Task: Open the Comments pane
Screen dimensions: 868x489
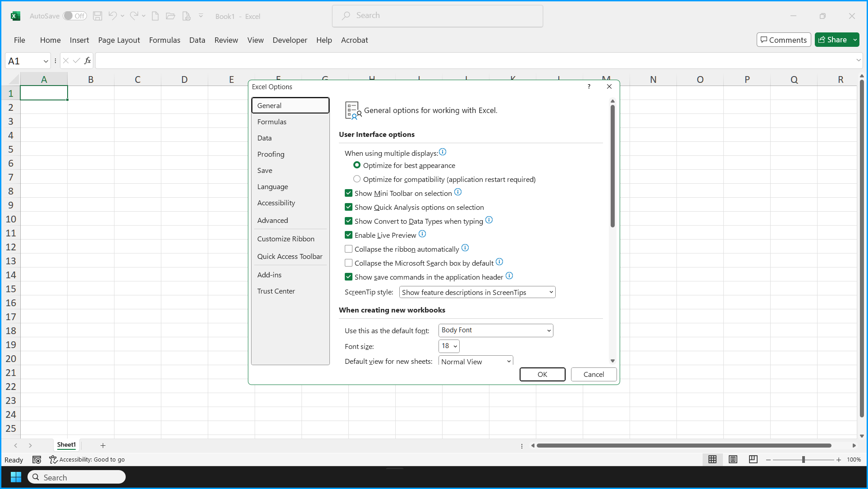Action: 783,40
